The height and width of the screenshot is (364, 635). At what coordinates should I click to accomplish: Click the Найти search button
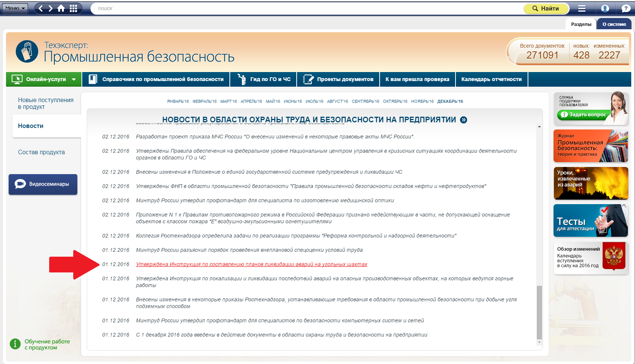546,8
